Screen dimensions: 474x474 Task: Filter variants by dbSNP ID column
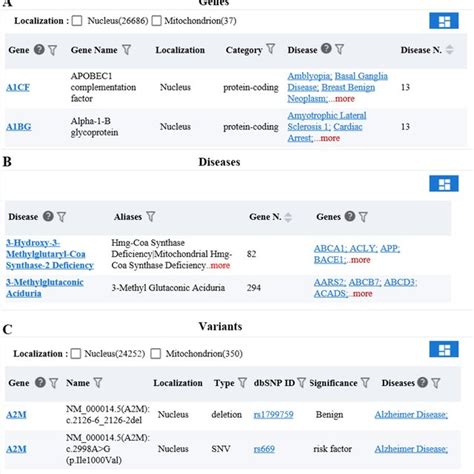(x=301, y=383)
